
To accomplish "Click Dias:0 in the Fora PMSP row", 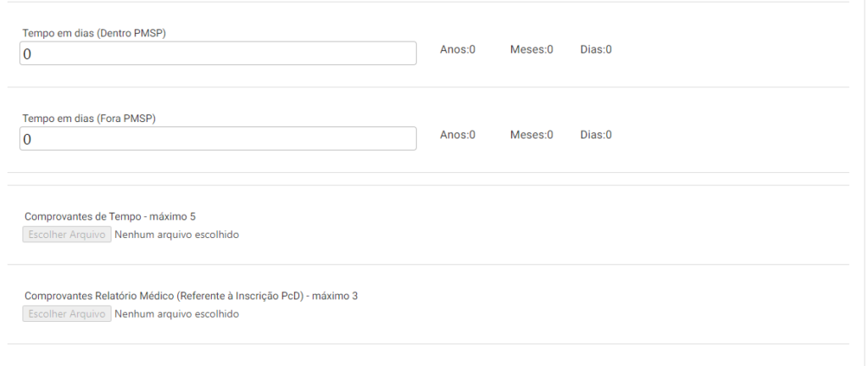I will [x=596, y=136].
